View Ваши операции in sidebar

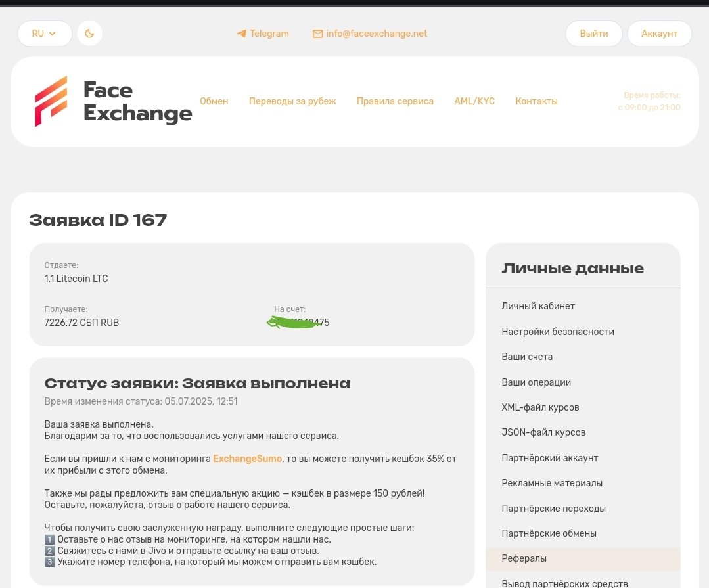[536, 382]
